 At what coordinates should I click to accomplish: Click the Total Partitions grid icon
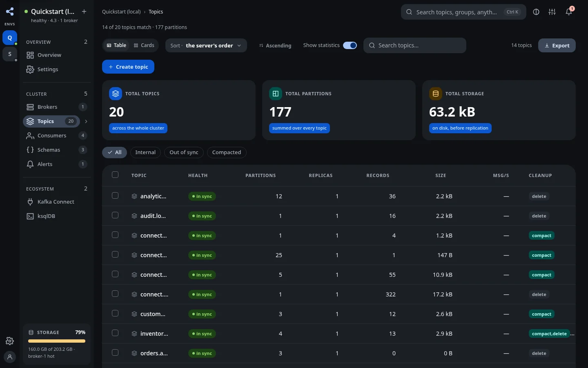(276, 94)
